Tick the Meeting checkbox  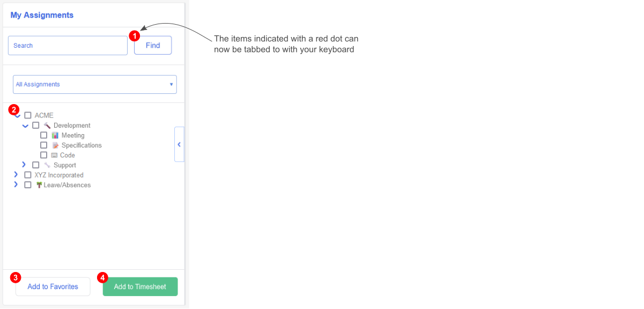tap(44, 135)
